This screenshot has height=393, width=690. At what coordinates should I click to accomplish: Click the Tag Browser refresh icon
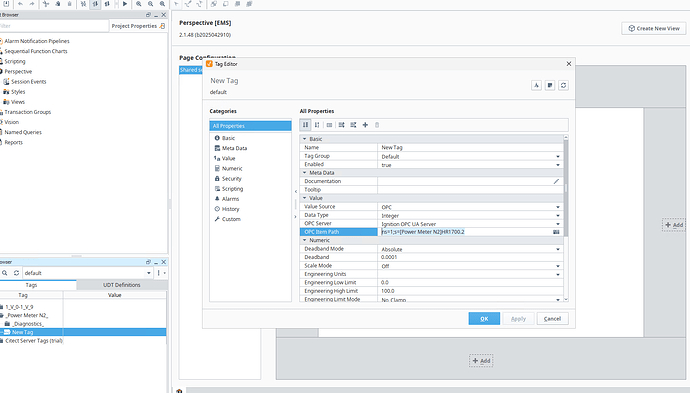(16, 273)
